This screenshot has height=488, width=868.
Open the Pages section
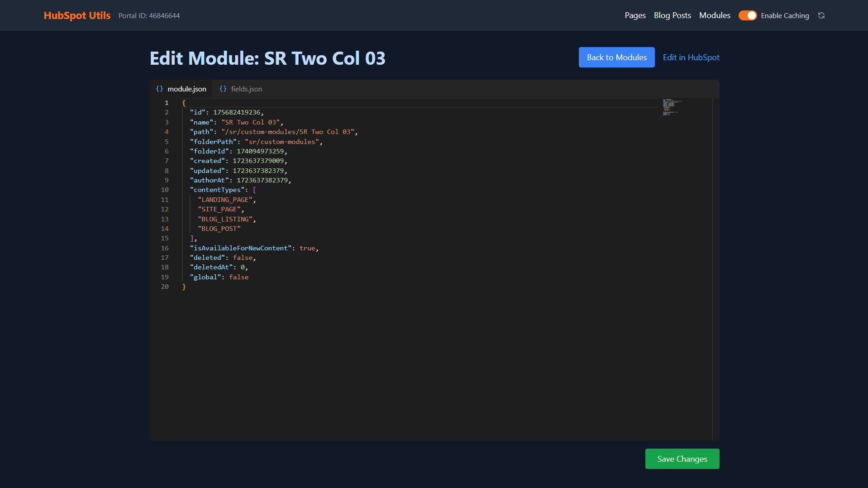coord(635,15)
